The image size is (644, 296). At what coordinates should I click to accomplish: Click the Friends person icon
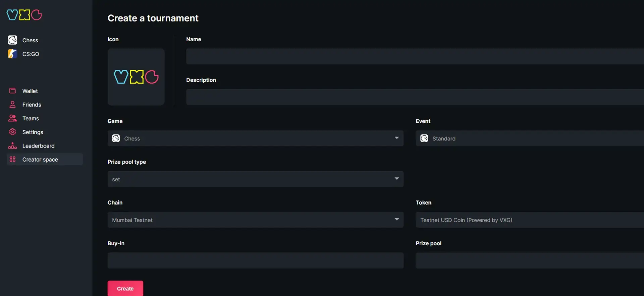pos(12,104)
